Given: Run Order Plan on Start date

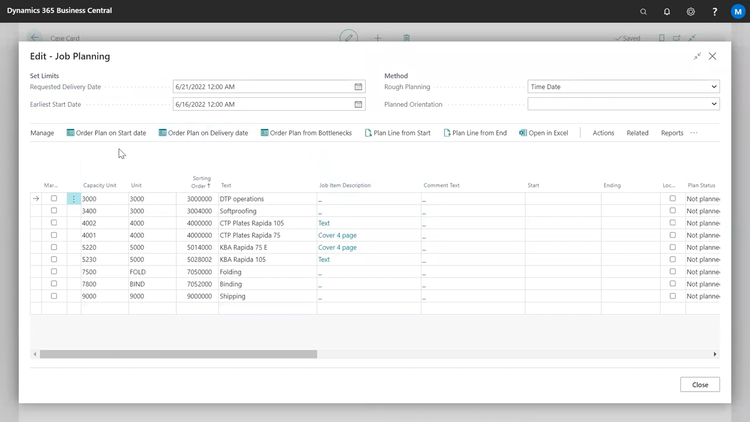Looking at the screenshot, I should click(x=106, y=133).
